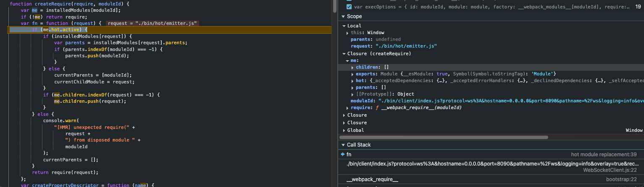Expand the 'this: Window' entry
Screen dimensions: 644x187
tap(347, 33)
